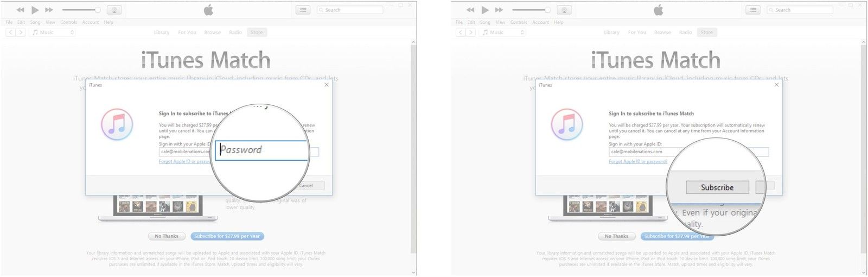Open the Music media dropdown in left window
Image resolution: width=868 pixels, height=277 pixels.
click(53, 33)
